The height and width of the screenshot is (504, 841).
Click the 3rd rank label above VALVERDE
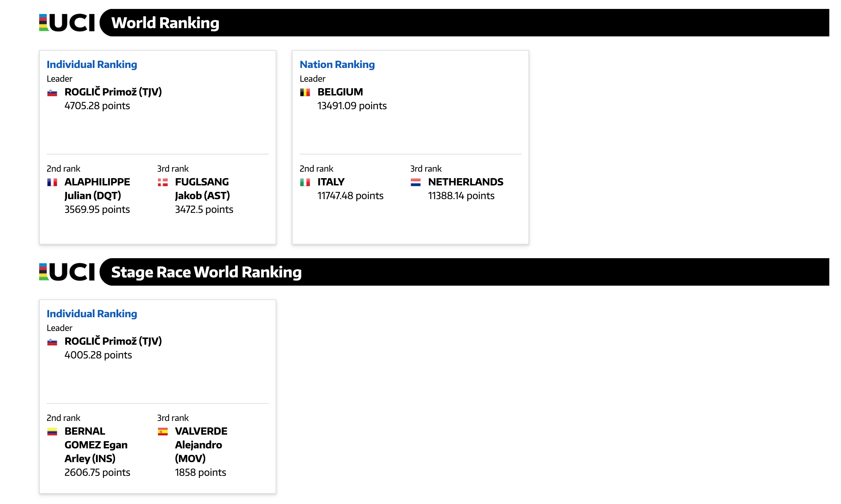click(x=173, y=418)
